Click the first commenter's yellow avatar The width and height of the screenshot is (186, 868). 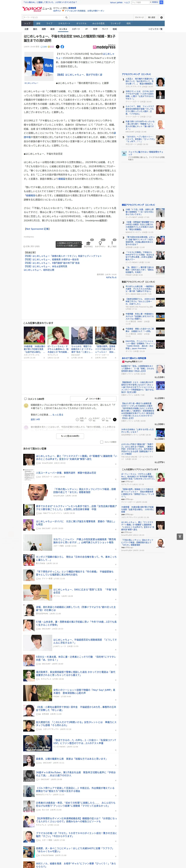(x=26, y=406)
